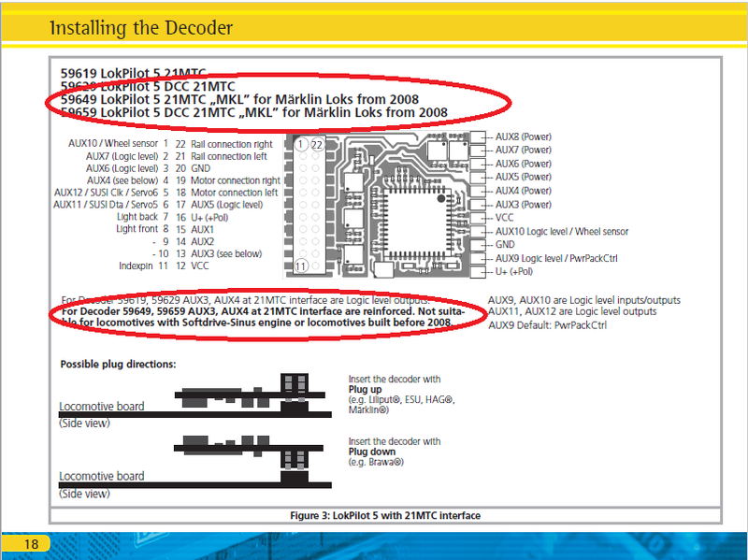The width and height of the screenshot is (748, 560).
Task: Click the bold 'Plug up' text
Action: [x=365, y=389]
